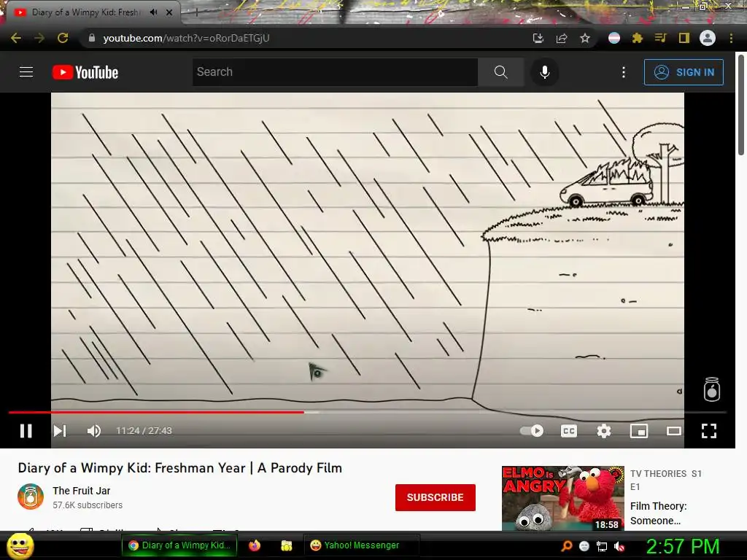Pause the video
The width and height of the screenshot is (747, 560).
click(x=26, y=431)
